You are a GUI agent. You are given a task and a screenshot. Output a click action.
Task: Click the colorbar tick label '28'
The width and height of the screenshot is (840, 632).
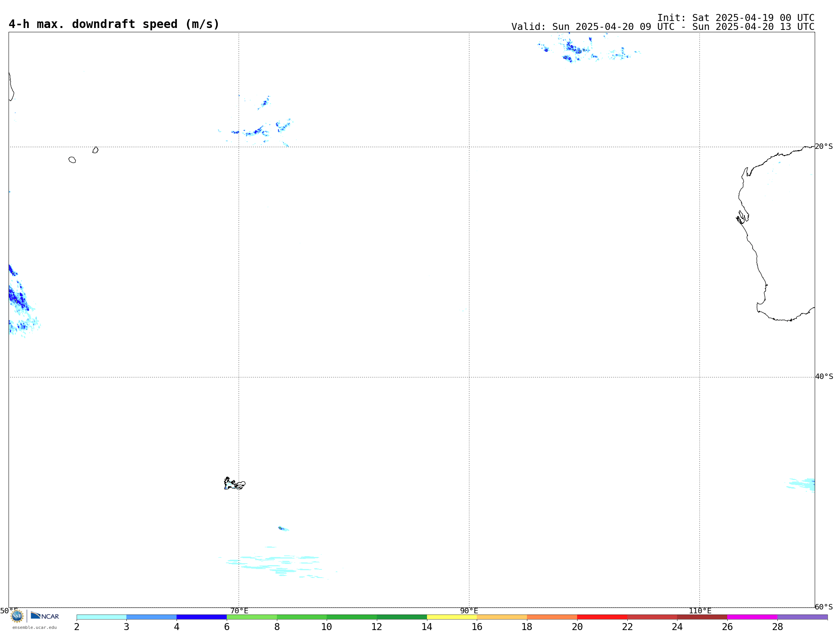click(777, 627)
